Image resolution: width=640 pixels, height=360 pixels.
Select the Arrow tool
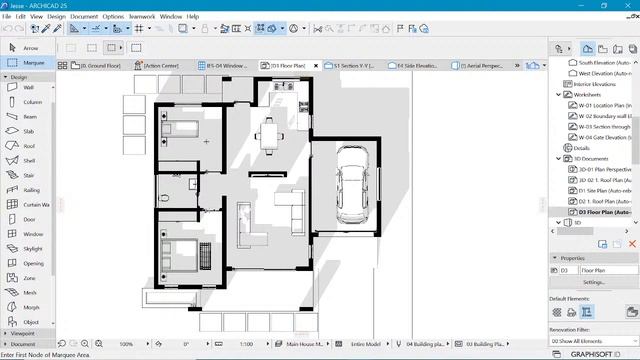(28, 48)
